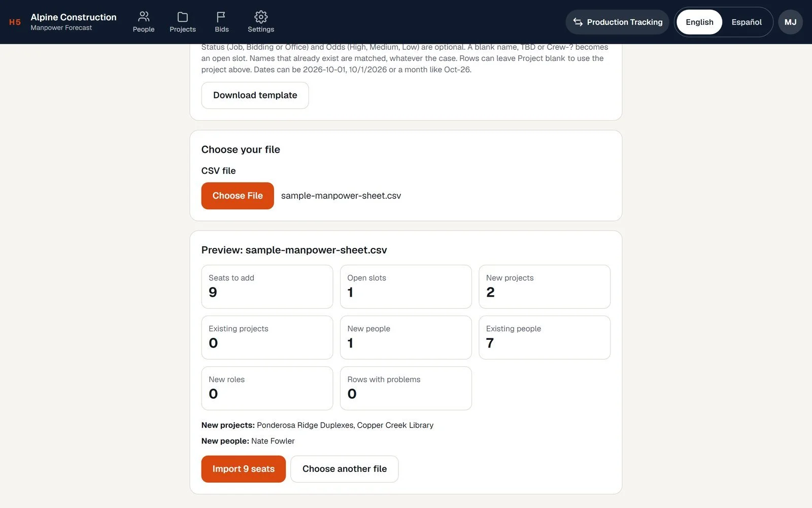Open the Projects folder icon
This screenshot has height=508, width=812.
point(183,17)
